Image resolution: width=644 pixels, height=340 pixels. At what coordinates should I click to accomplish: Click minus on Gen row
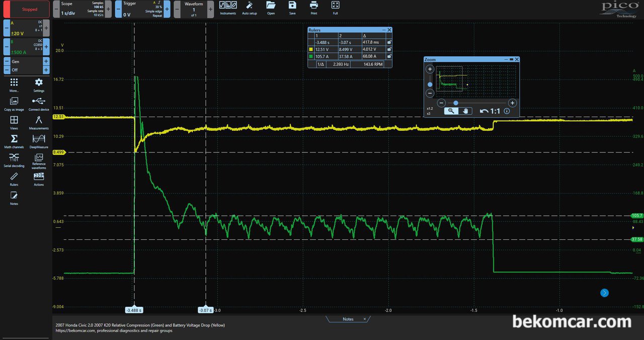6,61
